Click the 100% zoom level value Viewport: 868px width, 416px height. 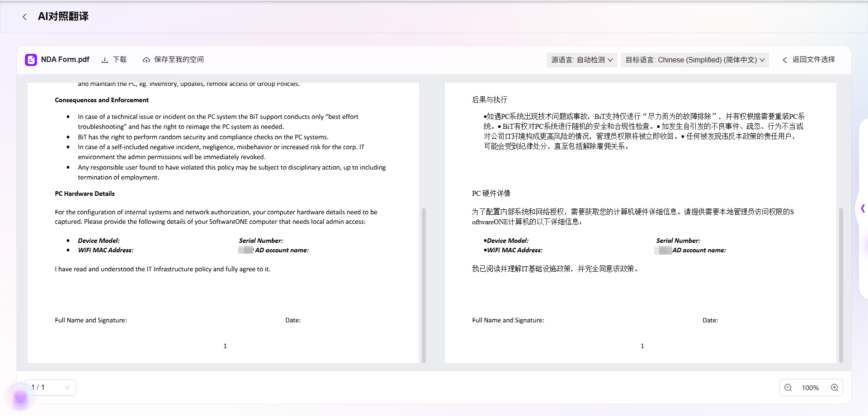coord(810,388)
